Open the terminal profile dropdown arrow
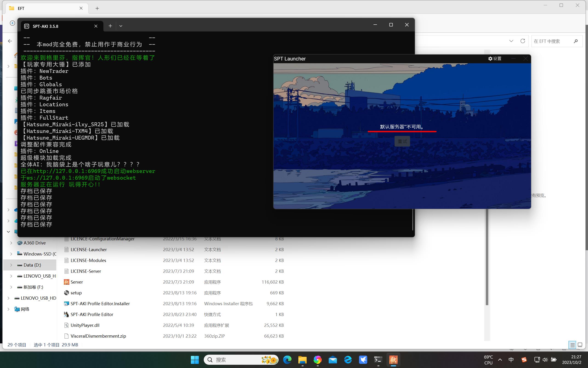The width and height of the screenshot is (588, 368). click(121, 26)
